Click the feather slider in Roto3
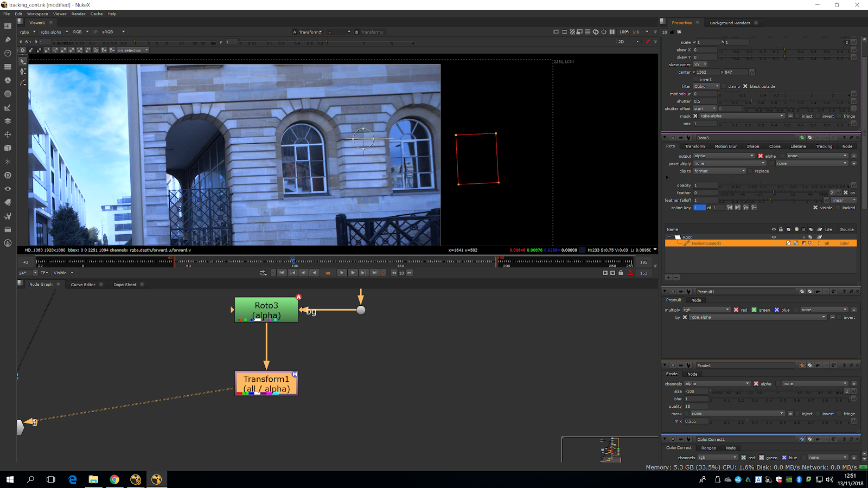This screenshot has width=868, height=488. 773,193
